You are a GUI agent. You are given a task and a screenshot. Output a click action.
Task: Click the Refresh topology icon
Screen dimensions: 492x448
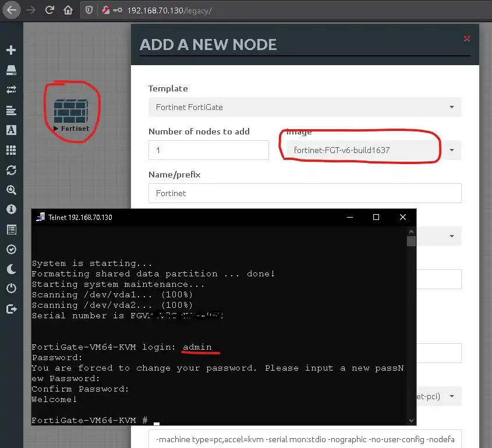(11, 170)
